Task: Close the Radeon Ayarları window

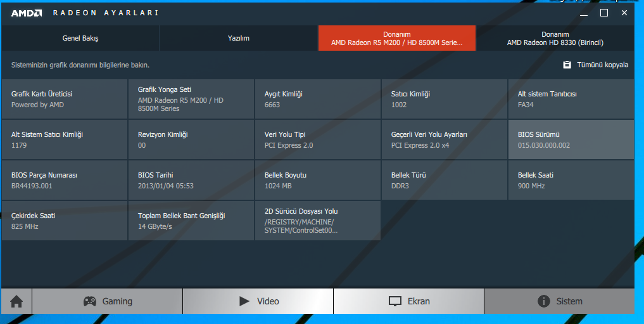Action: pyautogui.click(x=624, y=13)
